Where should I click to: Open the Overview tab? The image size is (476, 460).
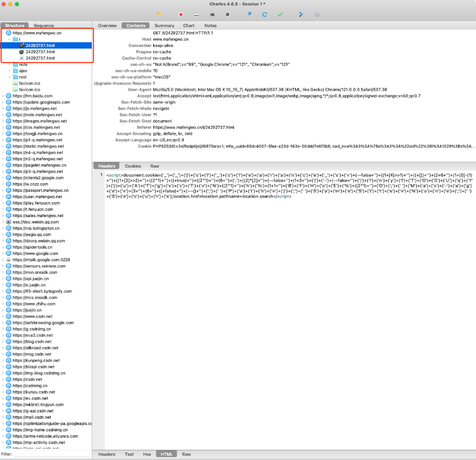tap(107, 26)
